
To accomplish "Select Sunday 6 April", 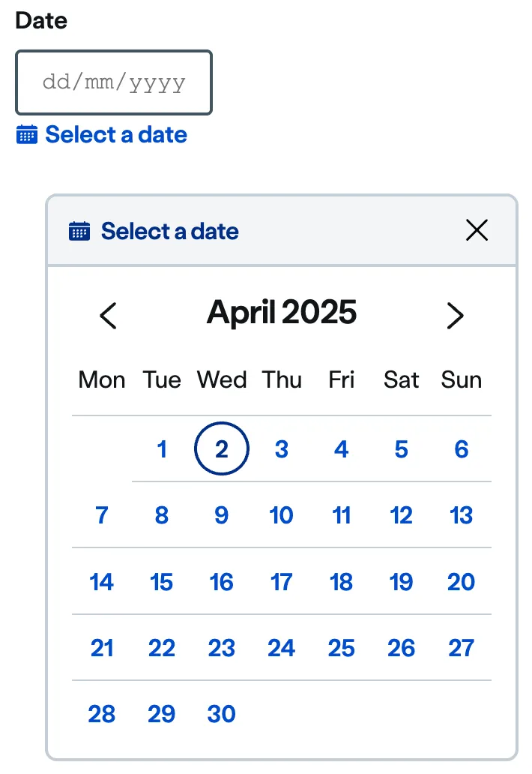I will tap(462, 449).
